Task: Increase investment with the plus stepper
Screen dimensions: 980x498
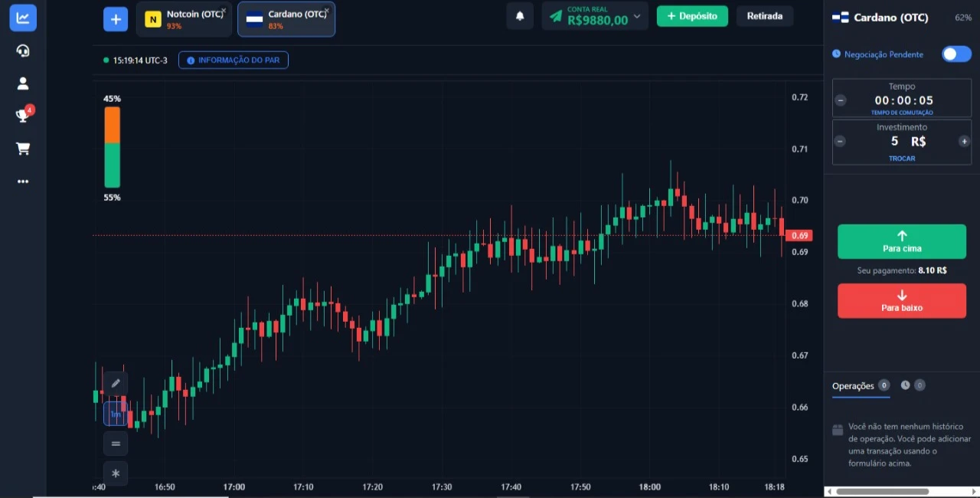Action: click(x=964, y=141)
